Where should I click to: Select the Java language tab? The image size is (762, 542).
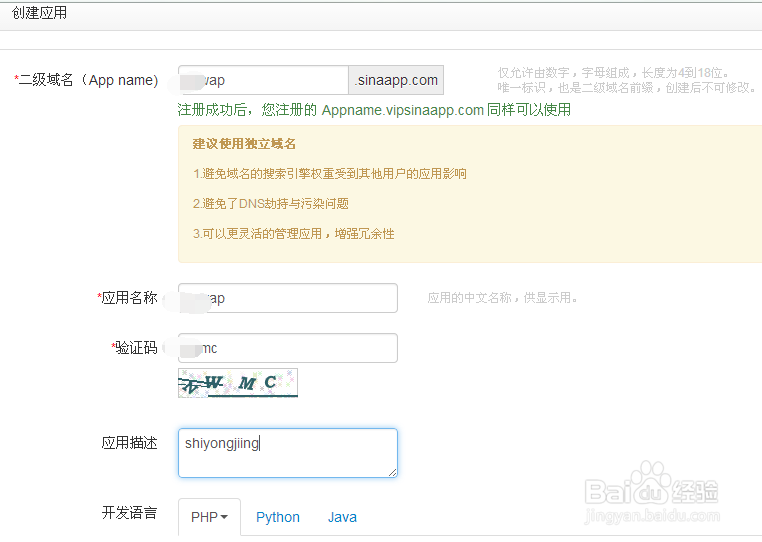click(342, 517)
